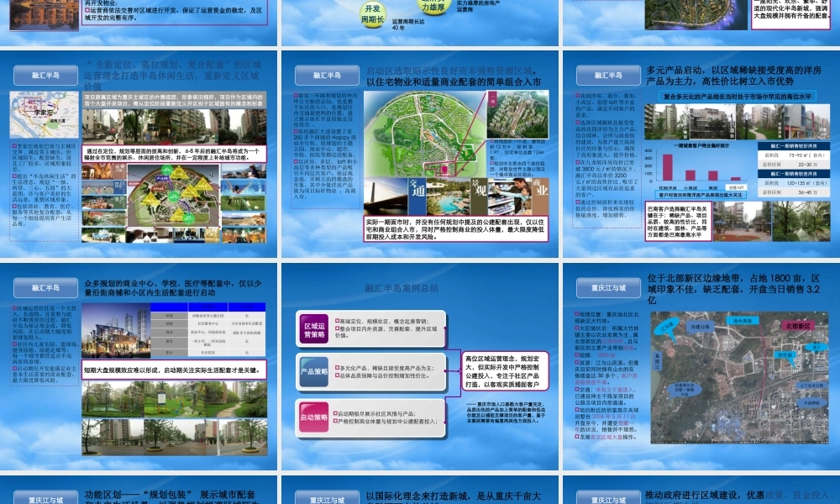This screenshot has height=504, width=840.
Task: Click the 融汇半岛案例总结 heading text
Action: [402, 288]
